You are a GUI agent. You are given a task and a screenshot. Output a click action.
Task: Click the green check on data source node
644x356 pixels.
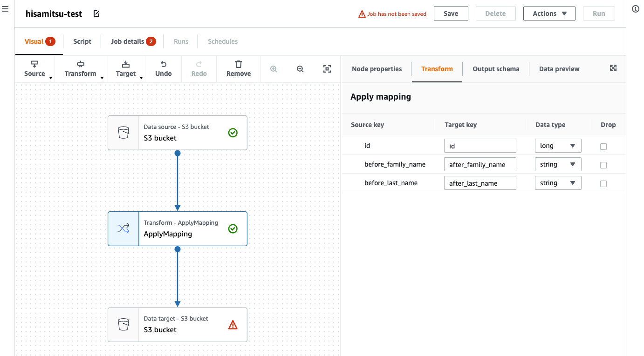pos(233,133)
